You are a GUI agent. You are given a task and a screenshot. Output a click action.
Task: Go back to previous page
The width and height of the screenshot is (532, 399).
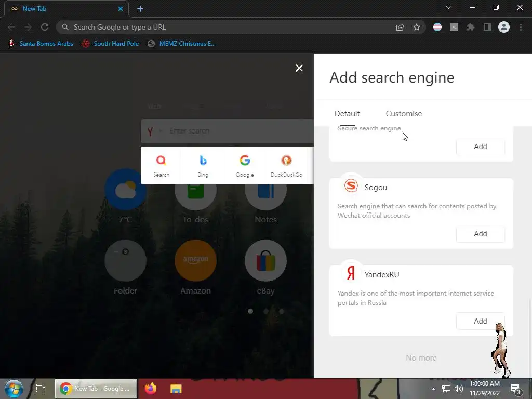coord(11,27)
